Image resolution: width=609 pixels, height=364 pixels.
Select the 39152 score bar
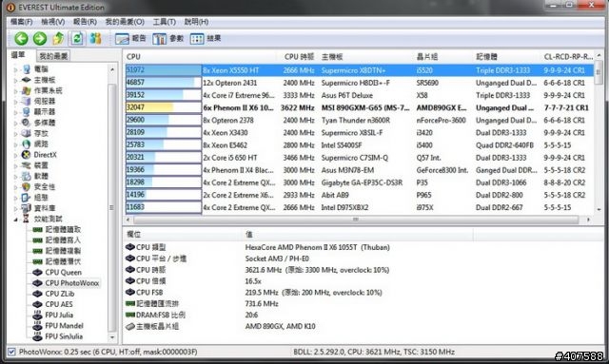[163, 95]
